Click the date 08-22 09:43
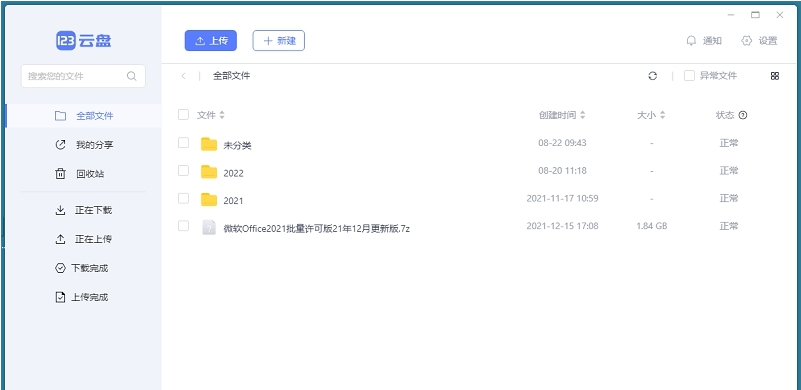 (562, 143)
